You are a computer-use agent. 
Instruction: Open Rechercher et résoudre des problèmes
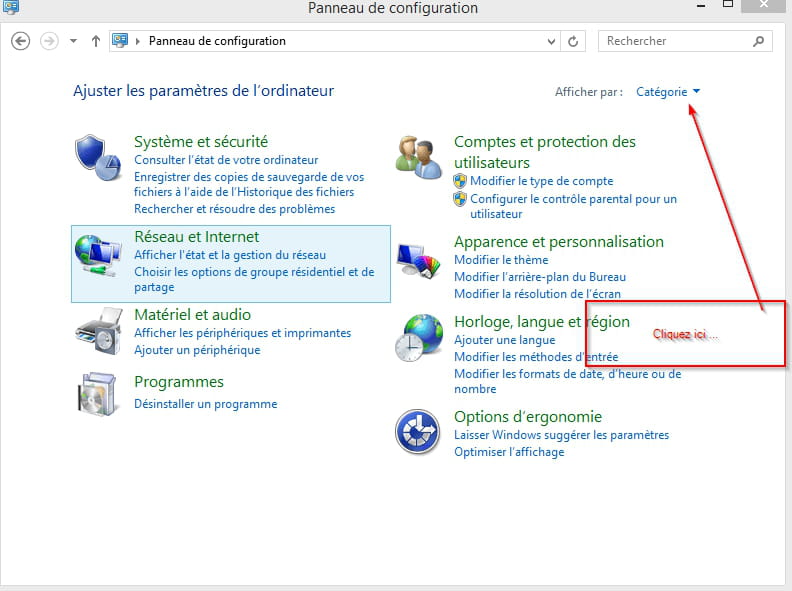[234, 209]
